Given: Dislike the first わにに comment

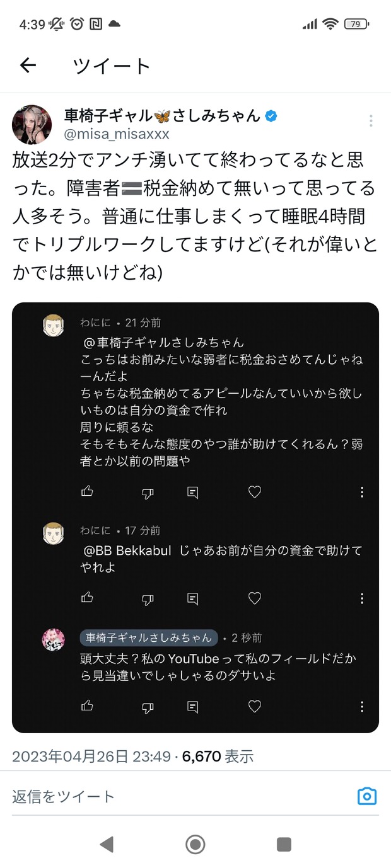Looking at the screenshot, I should click(x=147, y=493).
